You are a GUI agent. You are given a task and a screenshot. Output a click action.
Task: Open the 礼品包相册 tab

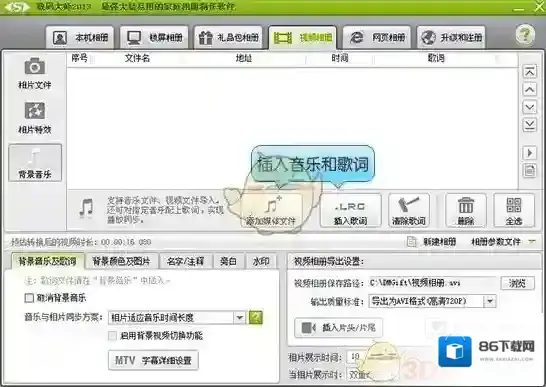[228, 37]
